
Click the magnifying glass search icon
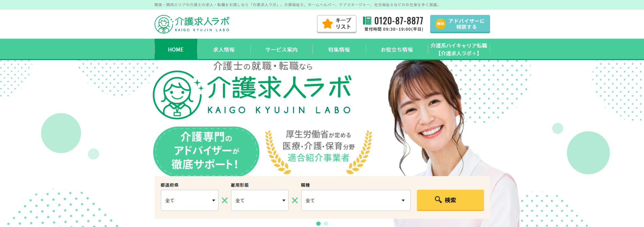point(438,200)
